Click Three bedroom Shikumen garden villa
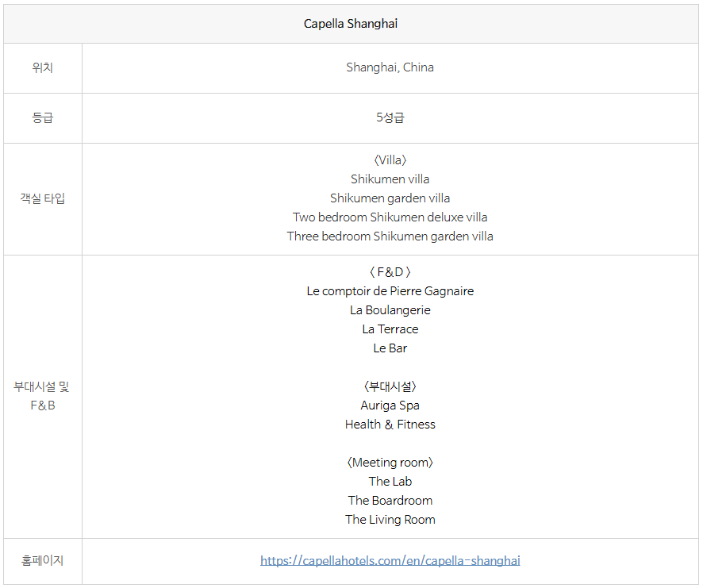This screenshot has width=703, height=588. point(390,236)
